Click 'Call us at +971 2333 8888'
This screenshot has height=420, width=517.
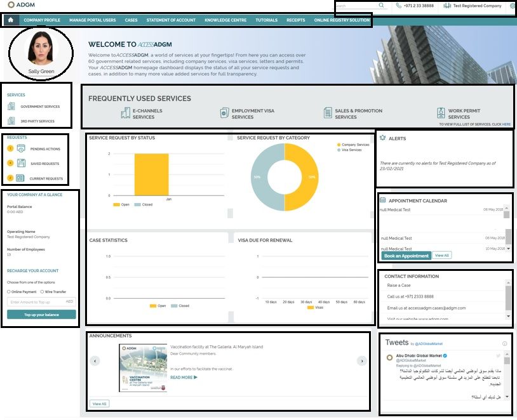[x=410, y=296]
